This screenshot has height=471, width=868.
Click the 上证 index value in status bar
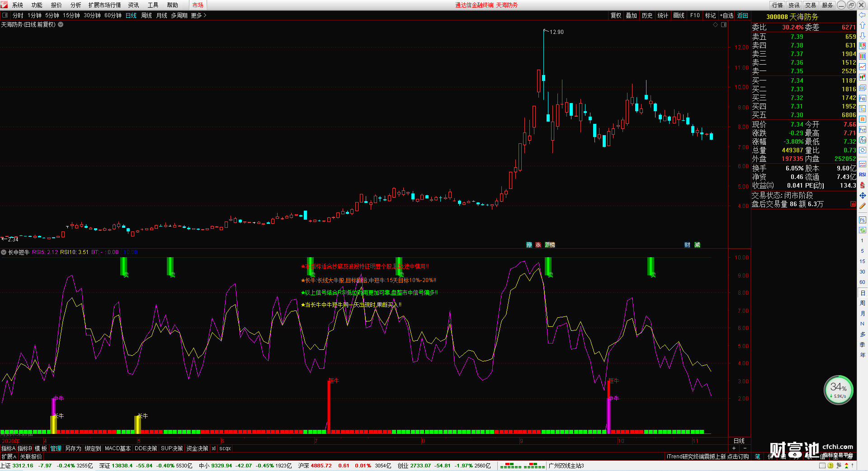click(23, 466)
